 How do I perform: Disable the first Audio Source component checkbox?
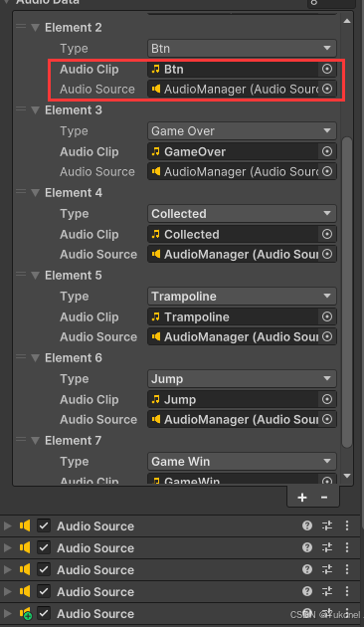click(44, 525)
